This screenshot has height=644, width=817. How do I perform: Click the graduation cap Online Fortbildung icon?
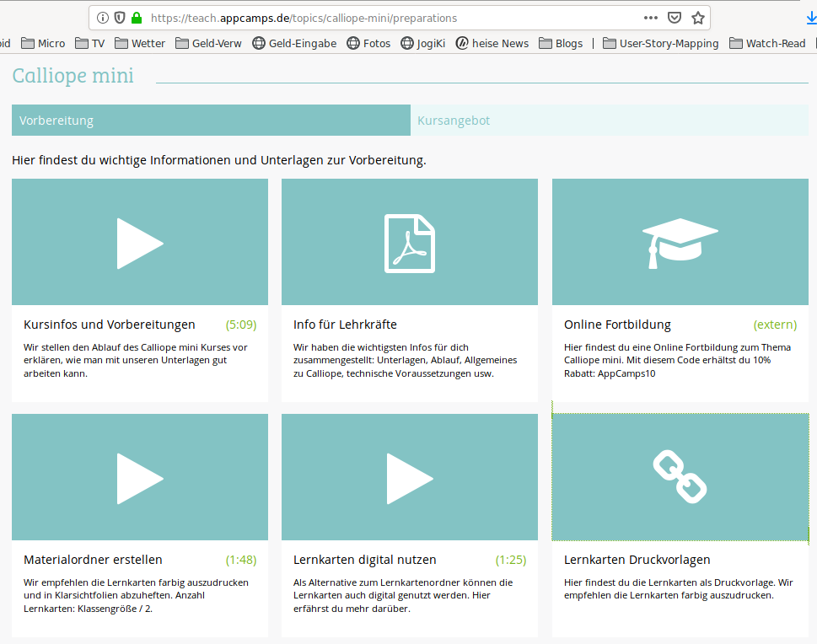tap(680, 244)
